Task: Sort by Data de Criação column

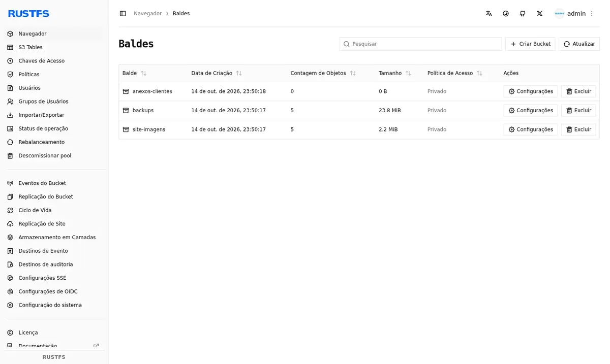Action: pyautogui.click(x=238, y=73)
